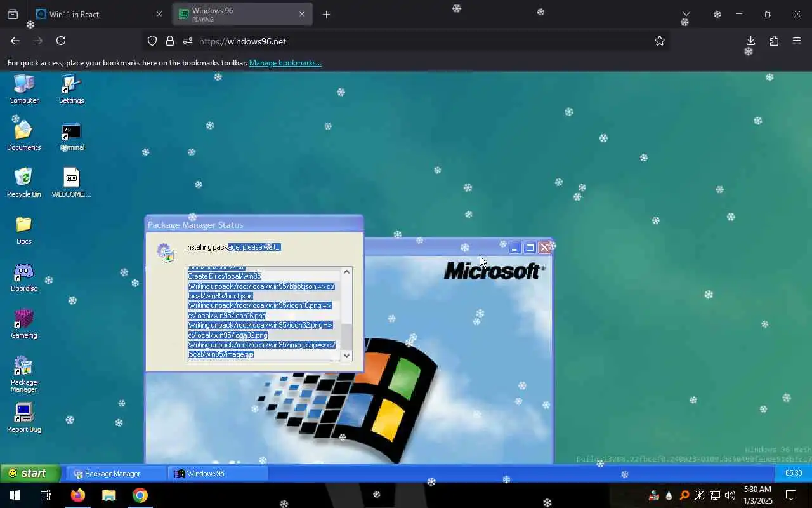The height and width of the screenshot is (508, 812).
Task: Click the package installer icon in the status dialog
Action: (x=165, y=252)
